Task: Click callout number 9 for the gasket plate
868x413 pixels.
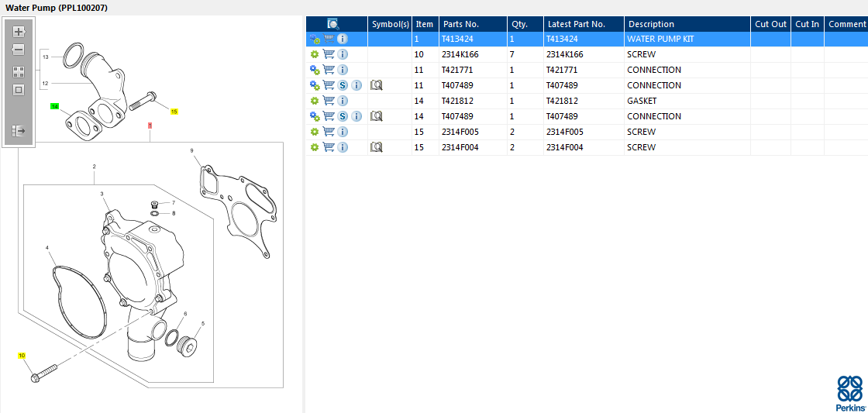Action: (191, 150)
